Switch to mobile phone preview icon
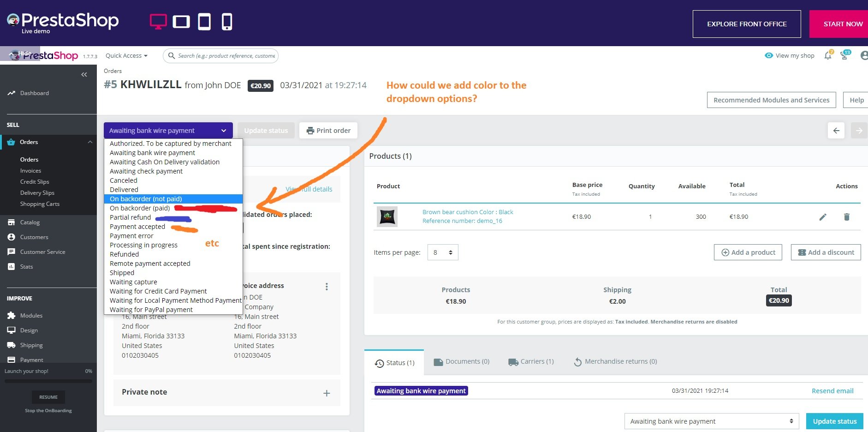The height and width of the screenshot is (432, 868). point(227,22)
